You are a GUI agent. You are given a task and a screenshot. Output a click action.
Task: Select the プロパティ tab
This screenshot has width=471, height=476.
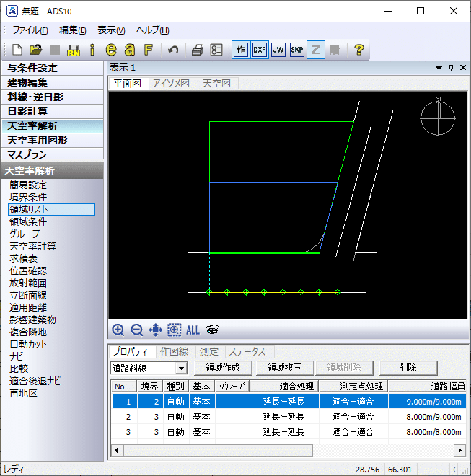pyautogui.click(x=131, y=351)
